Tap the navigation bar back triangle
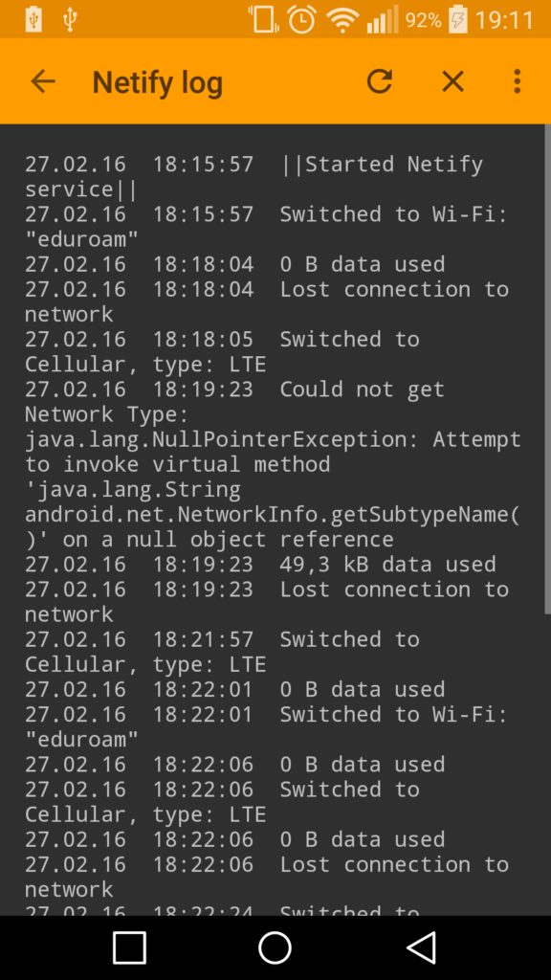Viewport: 551px width, 980px height. [x=422, y=947]
